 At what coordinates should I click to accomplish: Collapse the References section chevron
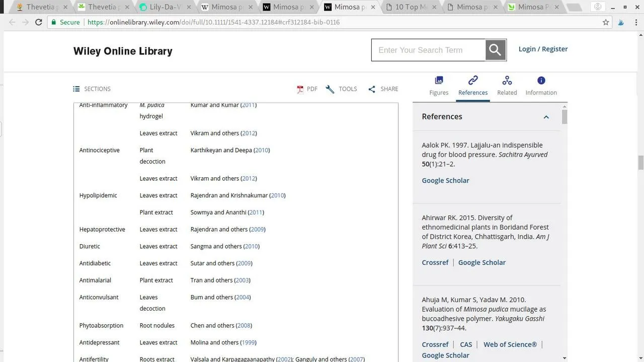[546, 117]
